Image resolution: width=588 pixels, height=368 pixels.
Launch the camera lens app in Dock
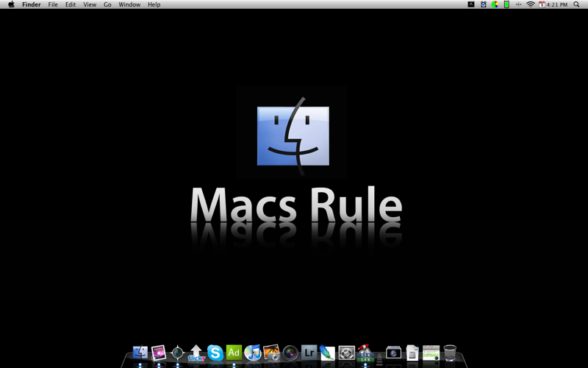click(290, 353)
